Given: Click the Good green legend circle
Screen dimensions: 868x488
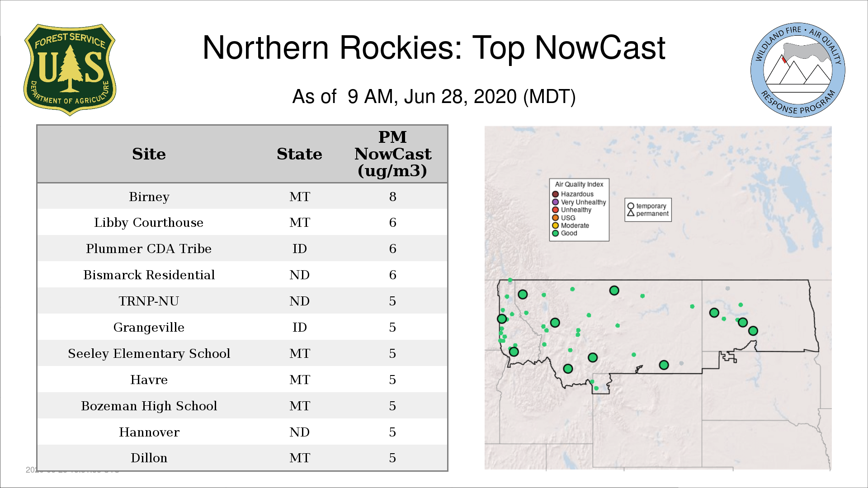Looking at the screenshot, I should coord(556,233).
